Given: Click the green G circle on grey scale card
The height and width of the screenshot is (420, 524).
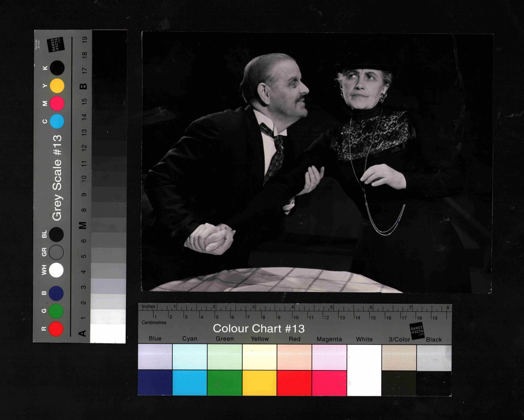Looking at the screenshot, I should (56, 311).
